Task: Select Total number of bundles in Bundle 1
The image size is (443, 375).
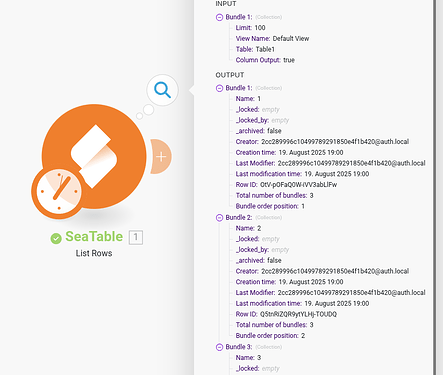Action: (274, 195)
